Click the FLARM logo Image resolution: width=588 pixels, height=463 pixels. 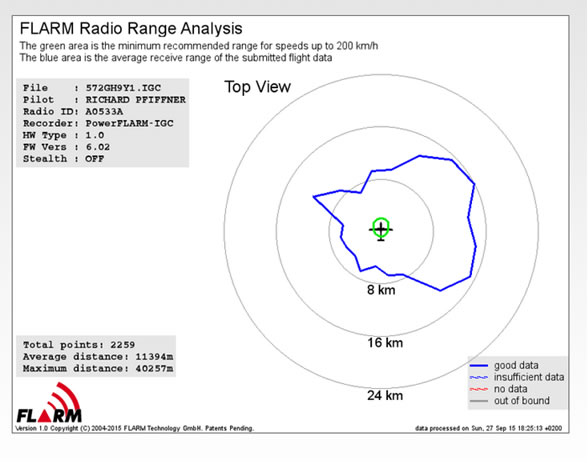pos(49,403)
